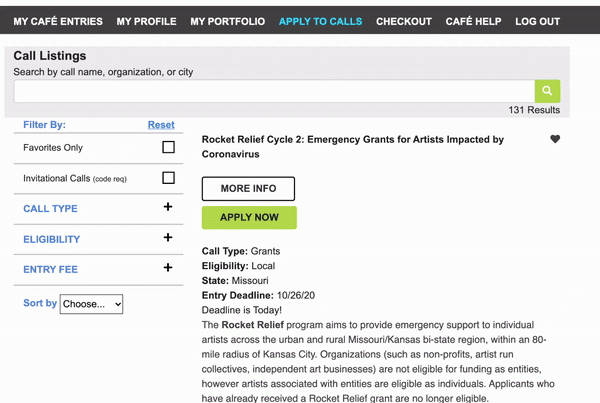Select APPLY TO CALLS tab
Screen dimensions: 600x403
pos(320,21)
